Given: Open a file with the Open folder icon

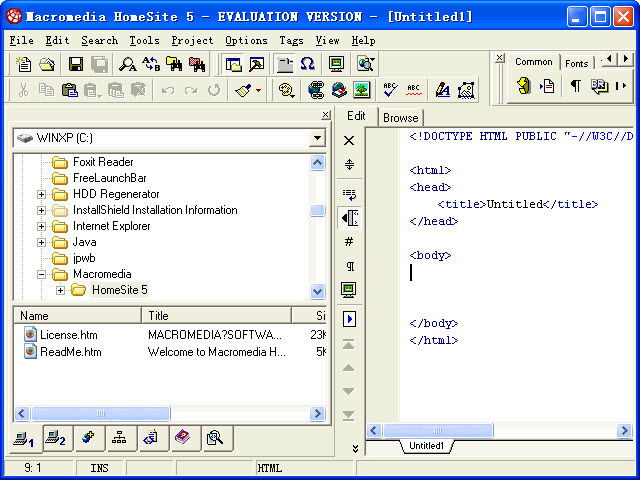Looking at the screenshot, I should coord(47,64).
